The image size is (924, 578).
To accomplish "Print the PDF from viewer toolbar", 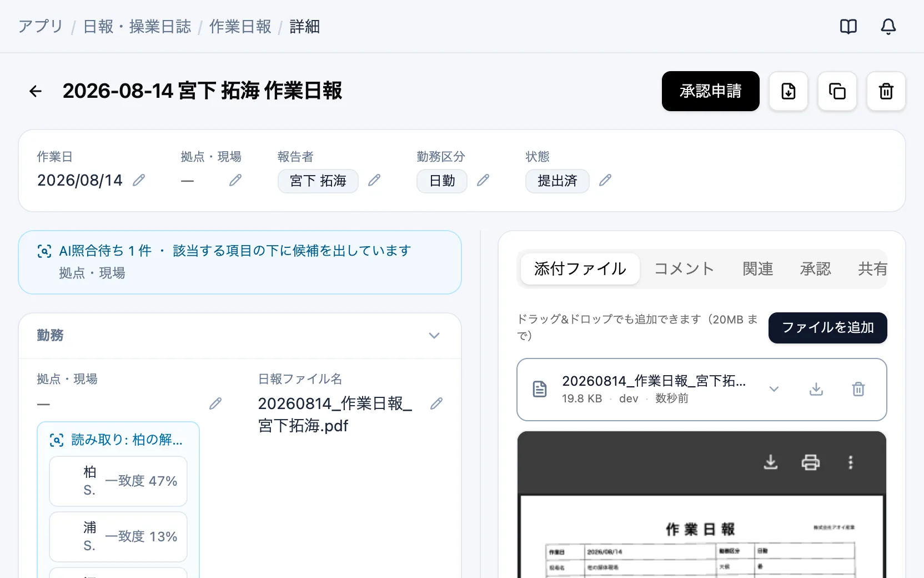I will (x=811, y=462).
